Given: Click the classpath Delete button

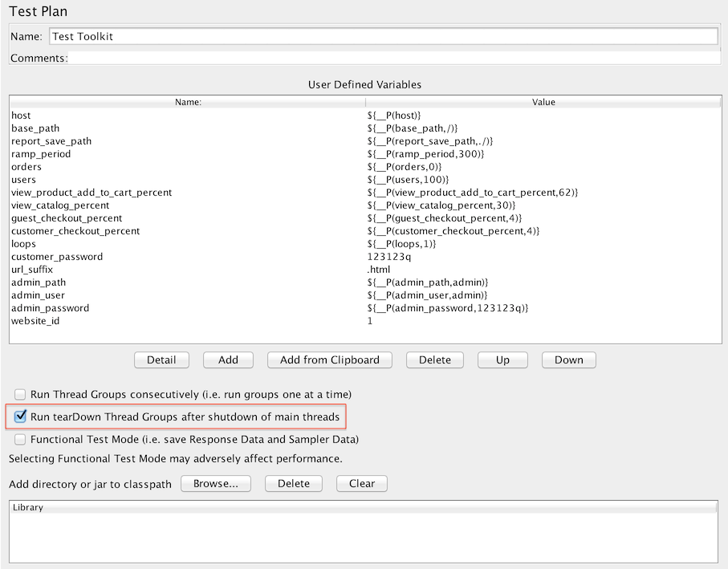Looking at the screenshot, I should [294, 483].
